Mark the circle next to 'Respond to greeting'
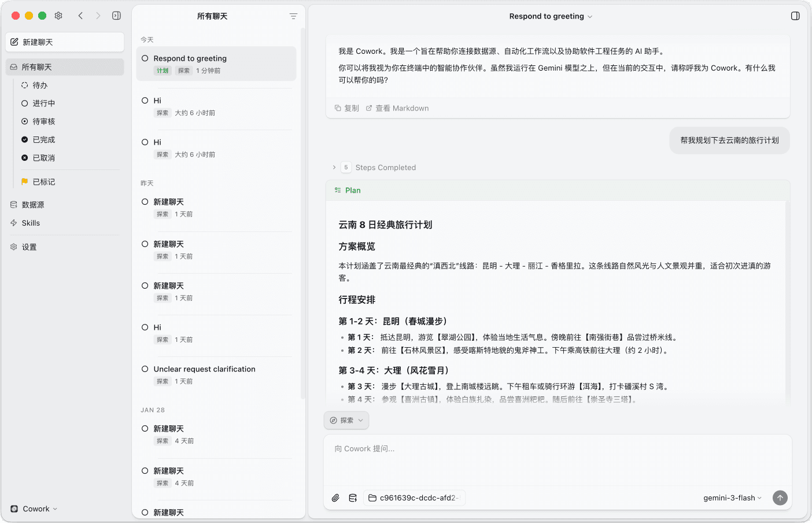Viewport: 812px width, 523px height. (x=143, y=58)
